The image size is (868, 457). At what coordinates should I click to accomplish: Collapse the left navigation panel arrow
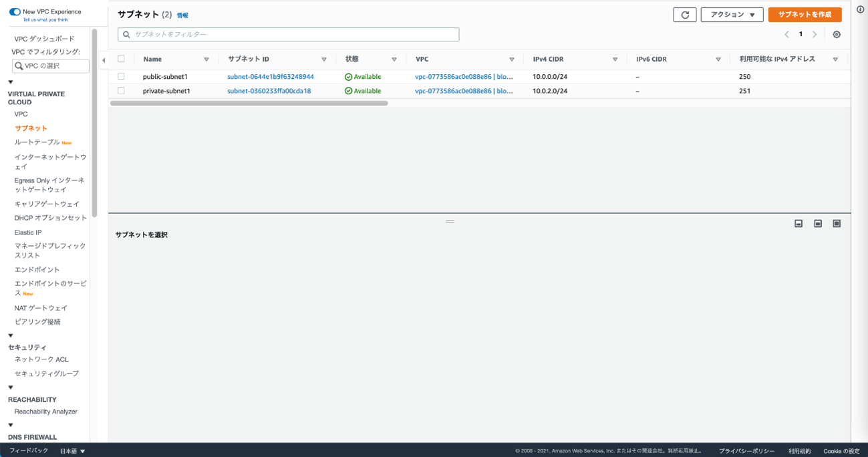pyautogui.click(x=104, y=60)
